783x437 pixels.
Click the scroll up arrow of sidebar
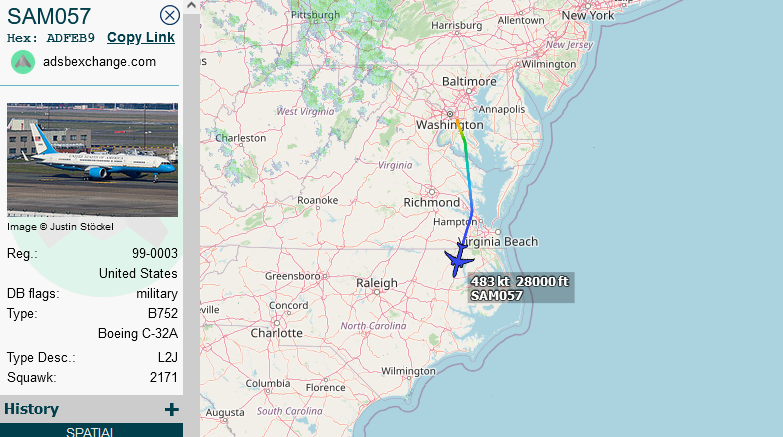tap(191, 5)
